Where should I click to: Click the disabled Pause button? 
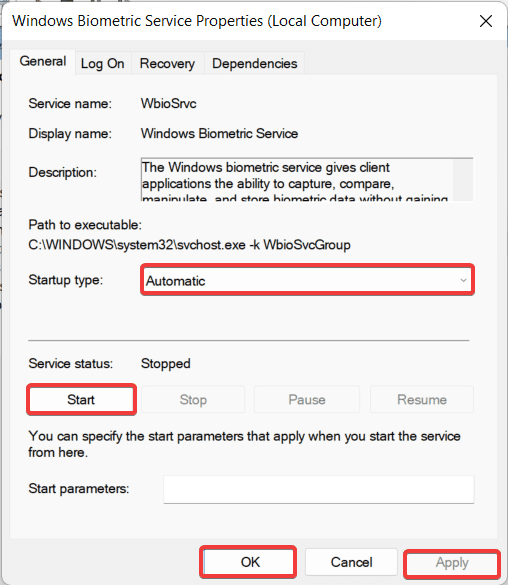(x=307, y=400)
